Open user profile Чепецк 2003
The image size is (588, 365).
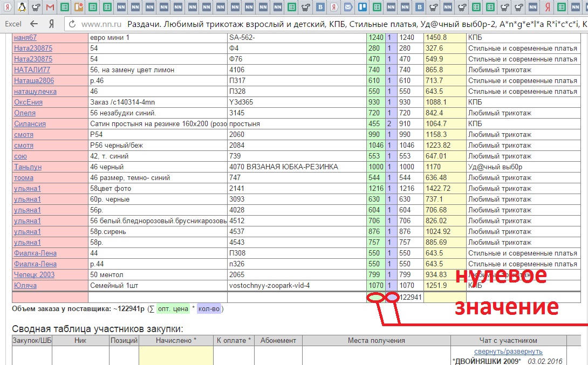coord(34,275)
